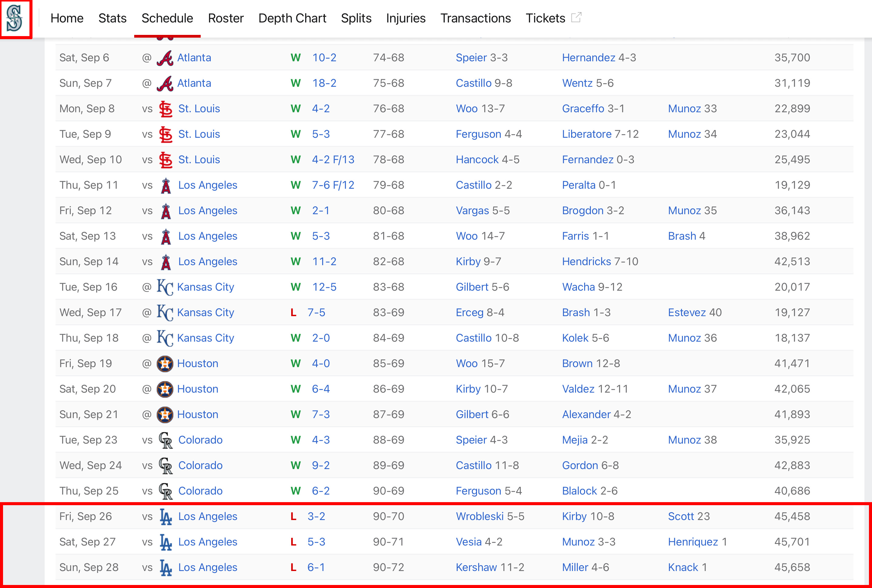Click the Kansas City team link on Sep 18
This screenshot has height=588, width=872.
[205, 338]
